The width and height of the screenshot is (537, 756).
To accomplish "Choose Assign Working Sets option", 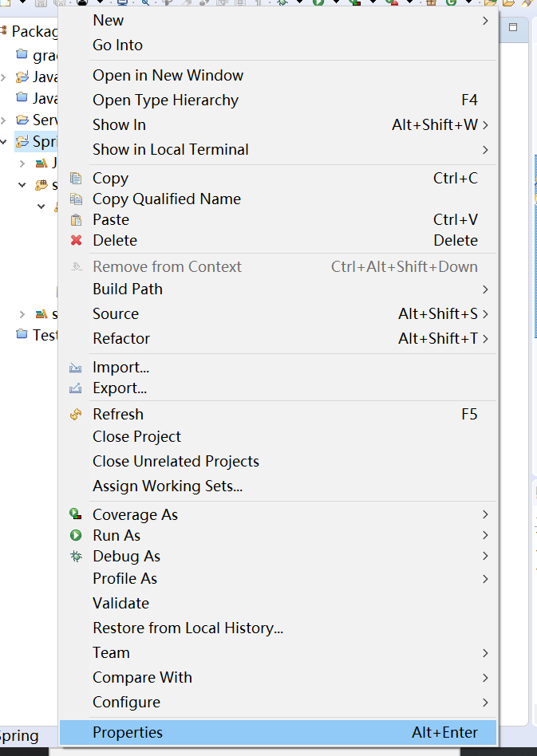I will tap(168, 486).
